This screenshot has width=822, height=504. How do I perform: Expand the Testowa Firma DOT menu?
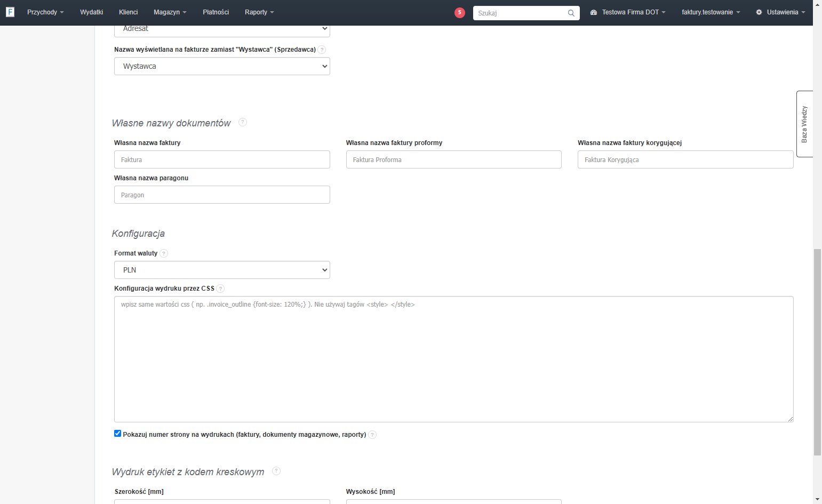pyautogui.click(x=628, y=12)
